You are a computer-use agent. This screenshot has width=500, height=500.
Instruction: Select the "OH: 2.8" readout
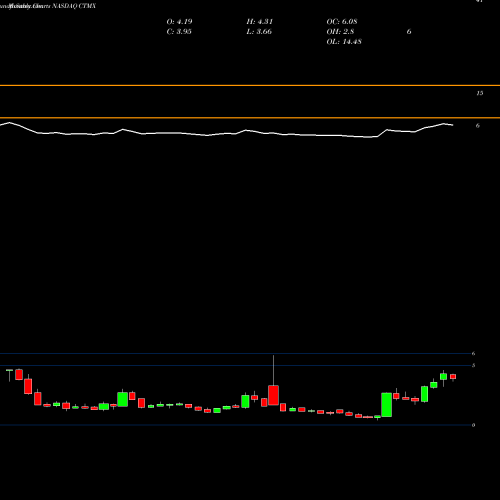340,32
